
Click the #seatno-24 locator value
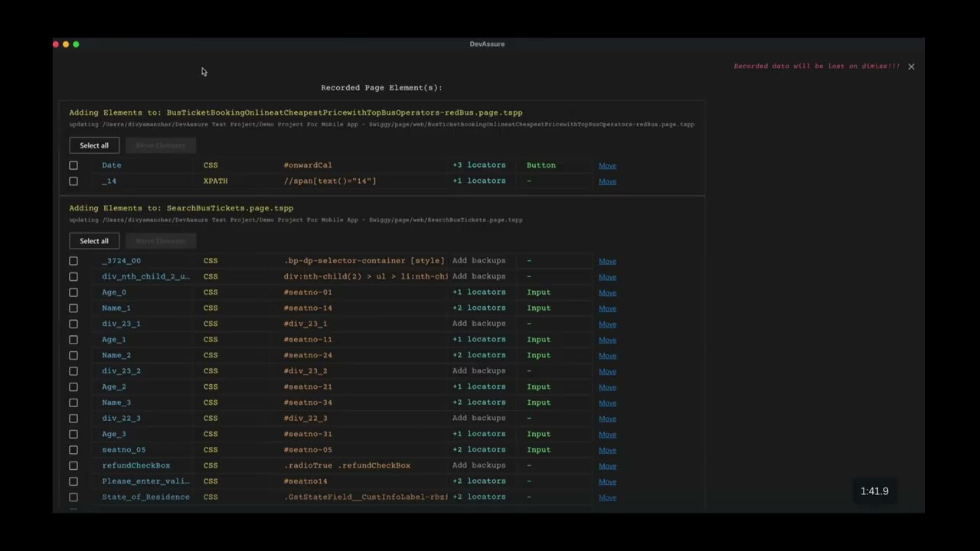[x=308, y=355]
